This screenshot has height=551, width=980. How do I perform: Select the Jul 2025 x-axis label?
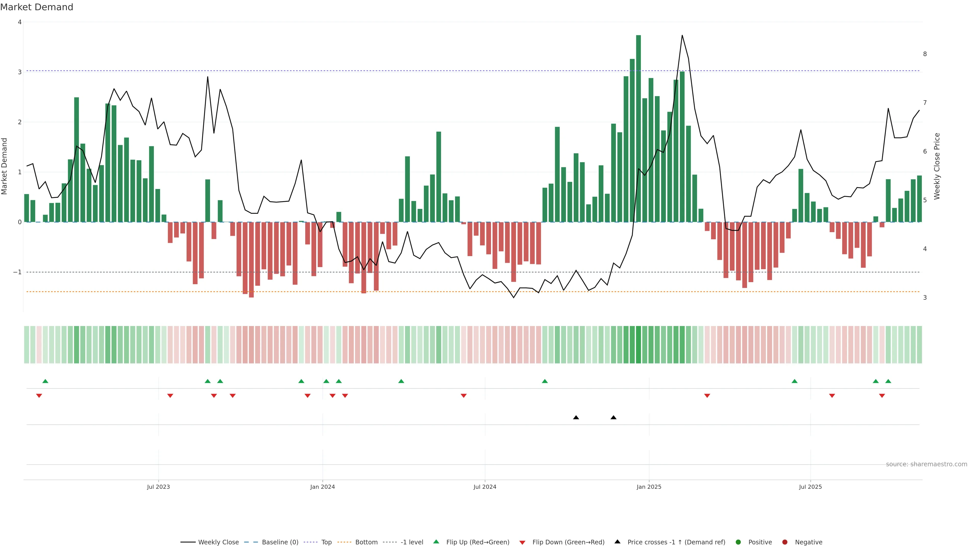click(x=810, y=487)
